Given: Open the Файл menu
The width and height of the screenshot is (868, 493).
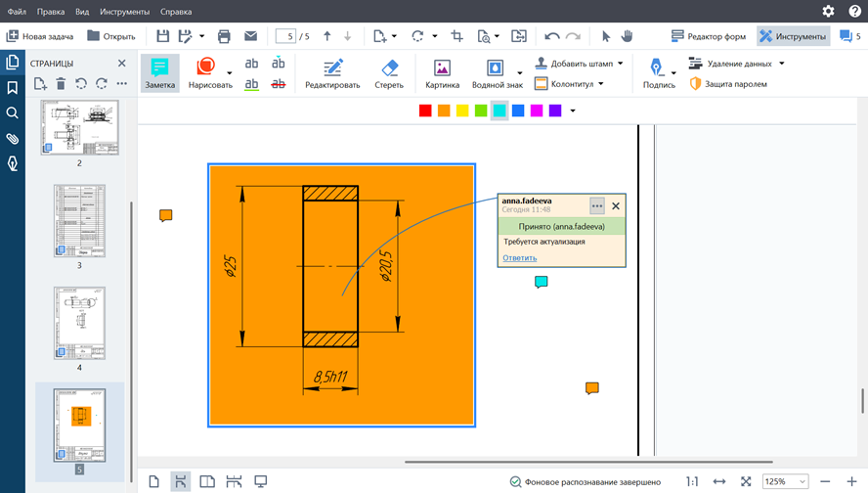Looking at the screenshot, I should (17, 12).
